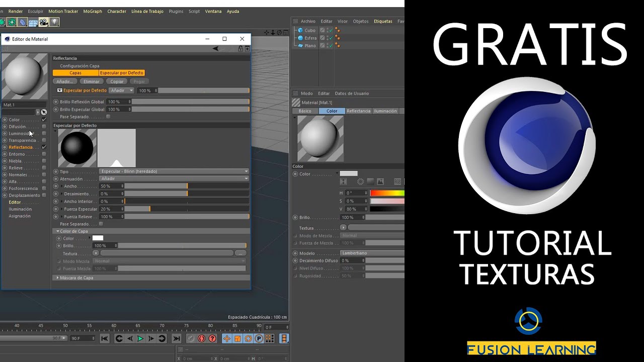Select the camera tool in top toolbar
The image size is (644, 362).
[44, 22]
